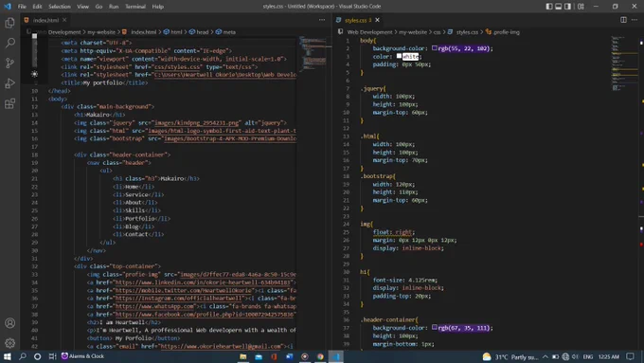Click the '.bootstrap{' selector line
Screen dimensions: 644x363
pyautogui.click(x=378, y=176)
